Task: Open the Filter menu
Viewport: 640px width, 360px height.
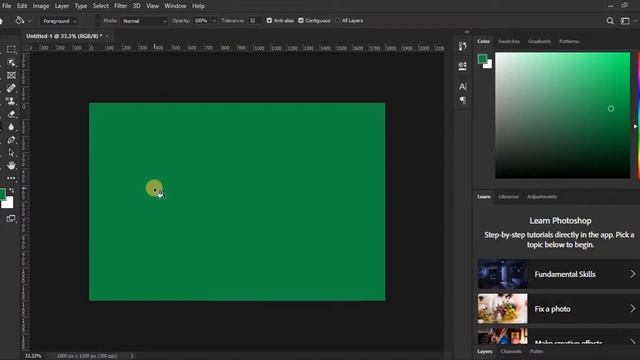Action: 120,6
